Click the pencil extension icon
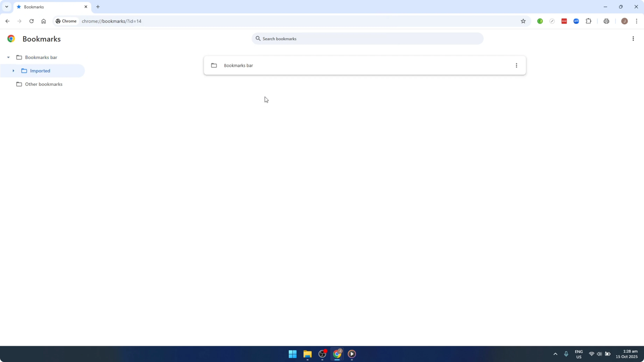This screenshot has height=362, width=644. [x=552, y=21]
